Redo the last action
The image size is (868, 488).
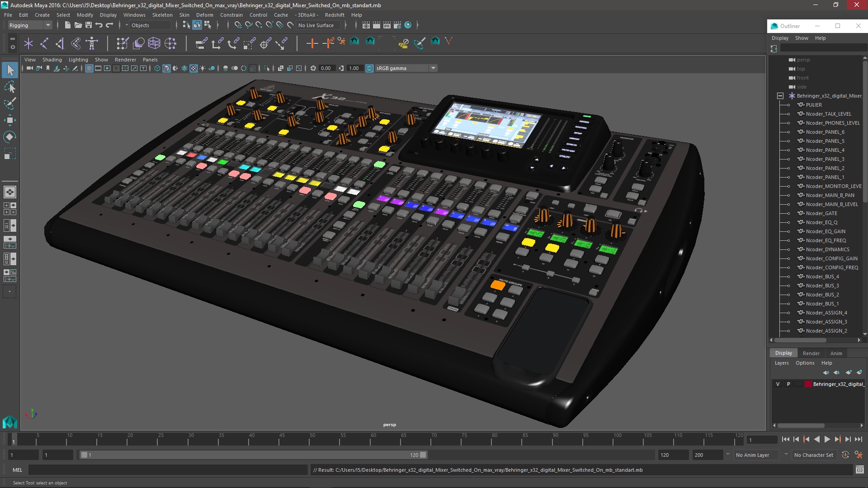pyautogui.click(x=109, y=25)
